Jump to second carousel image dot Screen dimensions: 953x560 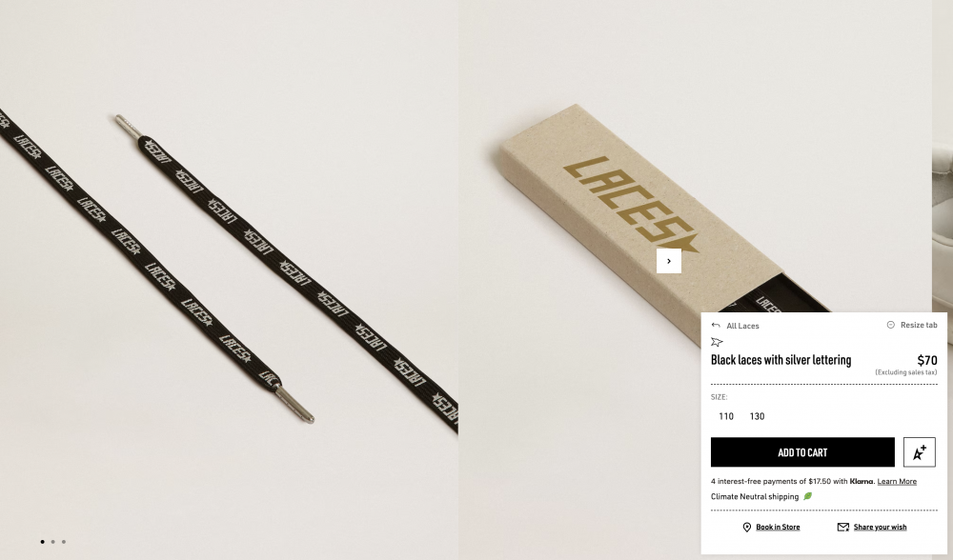tap(52, 542)
